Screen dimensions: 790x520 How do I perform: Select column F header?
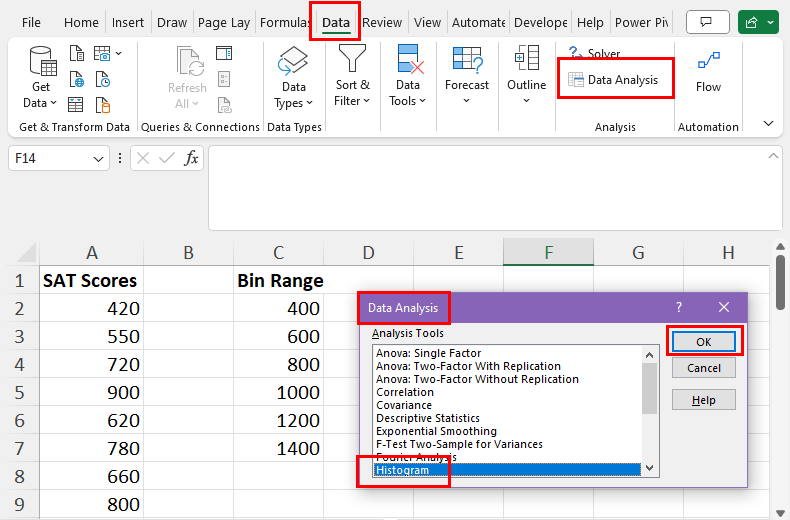[548, 252]
